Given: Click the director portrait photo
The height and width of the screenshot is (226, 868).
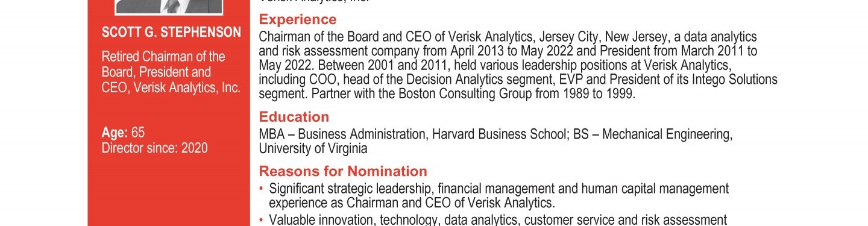Looking at the screenshot, I should coord(168,7).
